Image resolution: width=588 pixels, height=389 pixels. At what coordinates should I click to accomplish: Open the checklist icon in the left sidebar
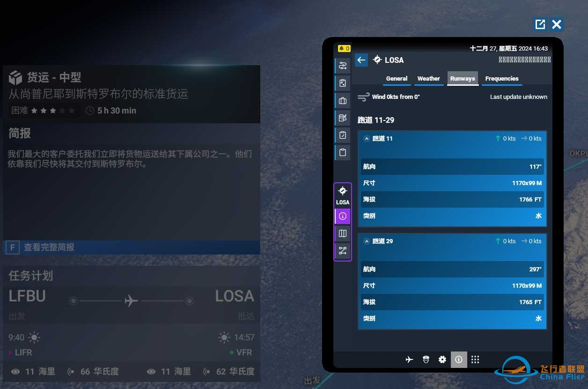pos(342,135)
